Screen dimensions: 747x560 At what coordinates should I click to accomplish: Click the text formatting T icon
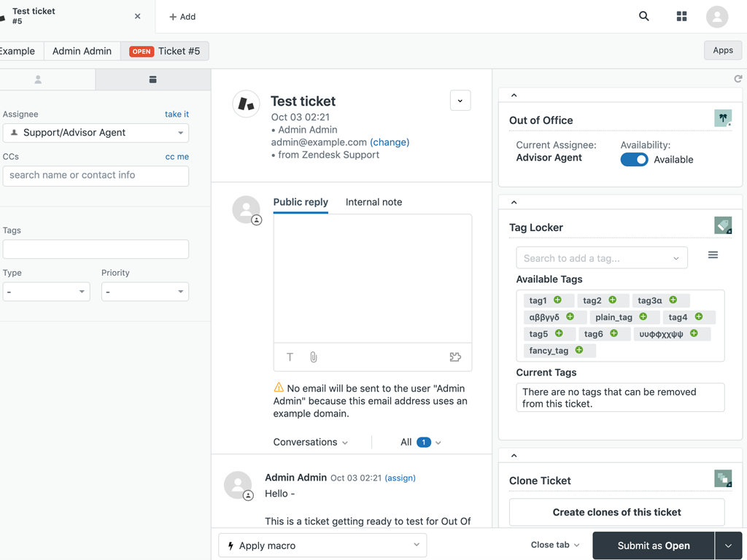(290, 357)
